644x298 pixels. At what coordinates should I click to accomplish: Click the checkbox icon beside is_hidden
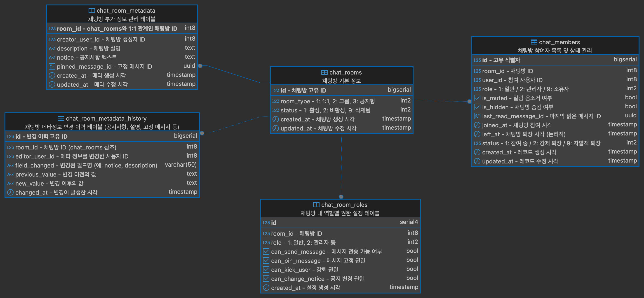click(477, 107)
